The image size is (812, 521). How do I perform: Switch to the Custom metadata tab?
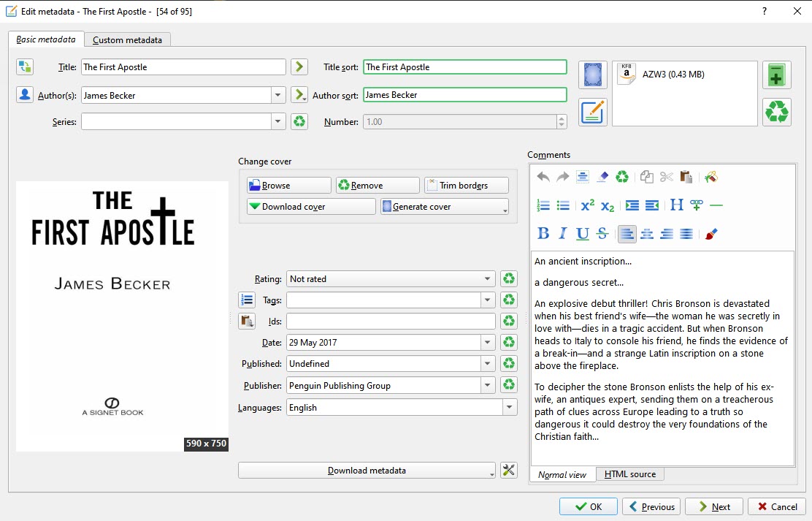tap(127, 40)
